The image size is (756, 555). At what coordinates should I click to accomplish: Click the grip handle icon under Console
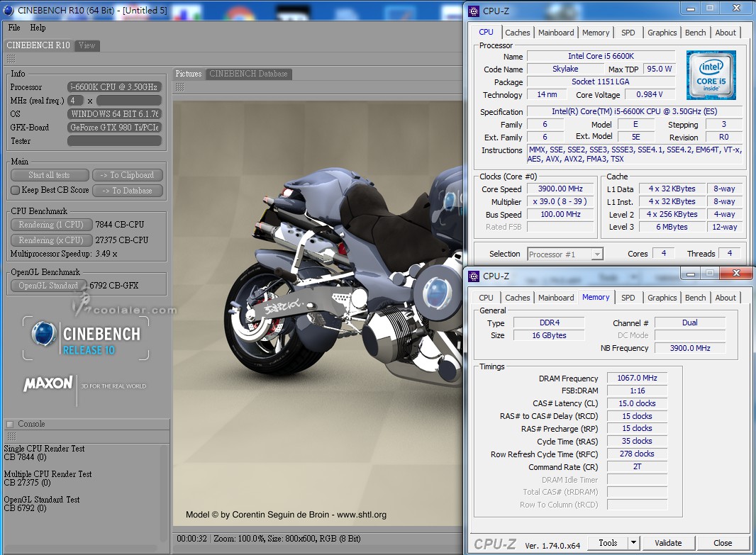[11, 437]
